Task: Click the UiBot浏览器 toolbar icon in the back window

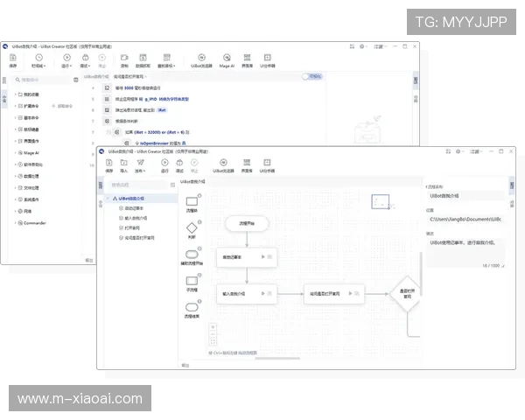Action: [x=200, y=59]
